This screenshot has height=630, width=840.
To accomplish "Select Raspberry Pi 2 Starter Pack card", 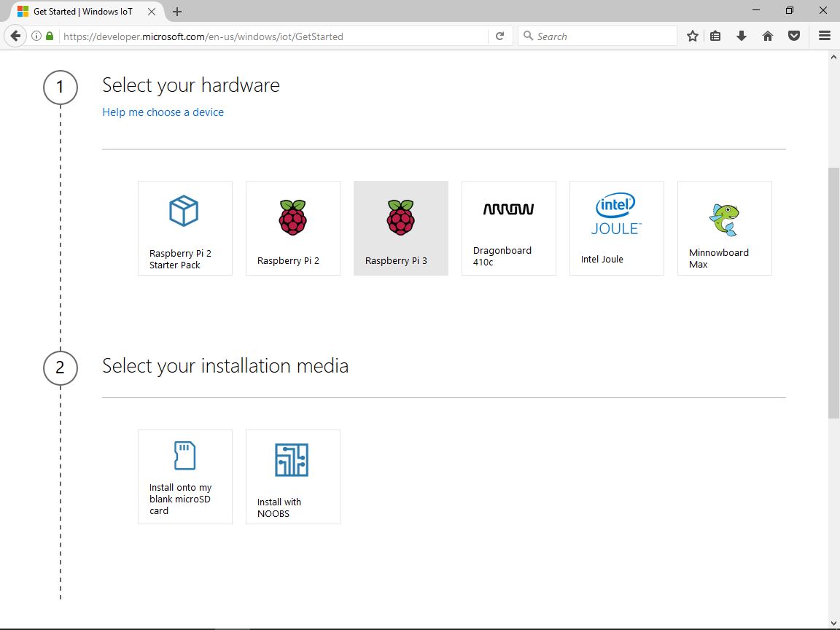I will (184, 228).
